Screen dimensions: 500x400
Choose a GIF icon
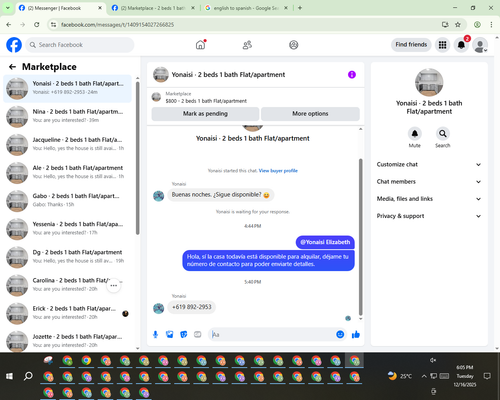tap(198, 334)
